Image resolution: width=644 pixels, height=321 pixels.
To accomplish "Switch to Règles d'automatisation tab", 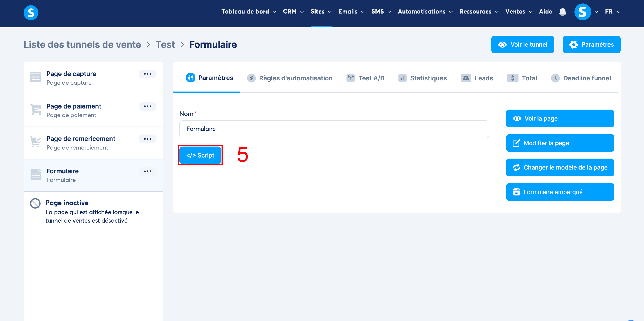I will pyautogui.click(x=290, y=78).
